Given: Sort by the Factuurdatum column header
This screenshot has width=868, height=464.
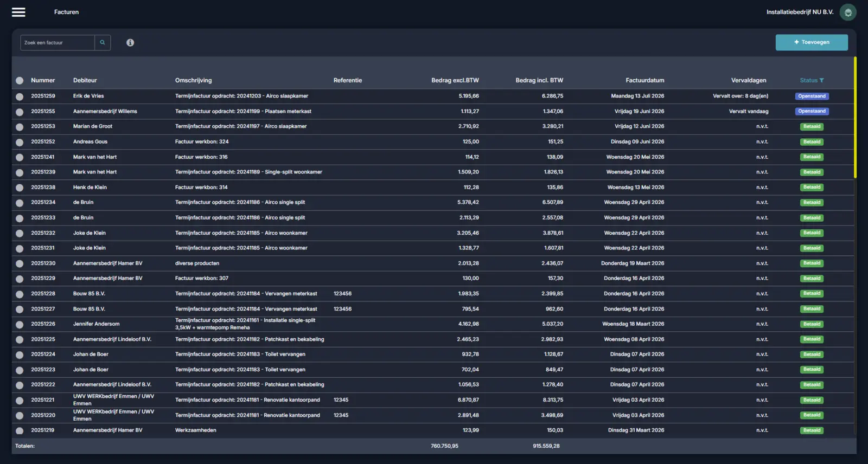Looking at the screenshot, I should 645,80.
